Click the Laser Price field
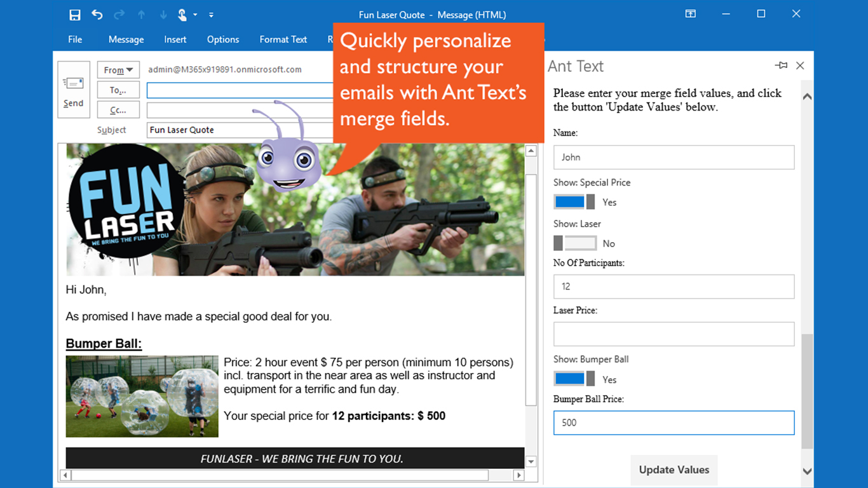The height and width of the screenshot is (488, 868). (x=674, y=334)
